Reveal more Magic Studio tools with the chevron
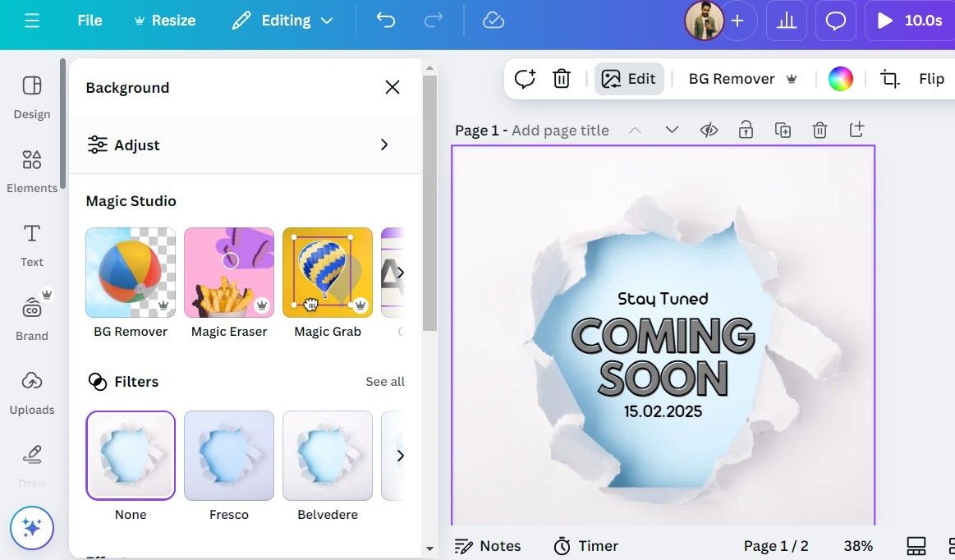The width and height of the screenshot is (955, 560). (400, 272)
